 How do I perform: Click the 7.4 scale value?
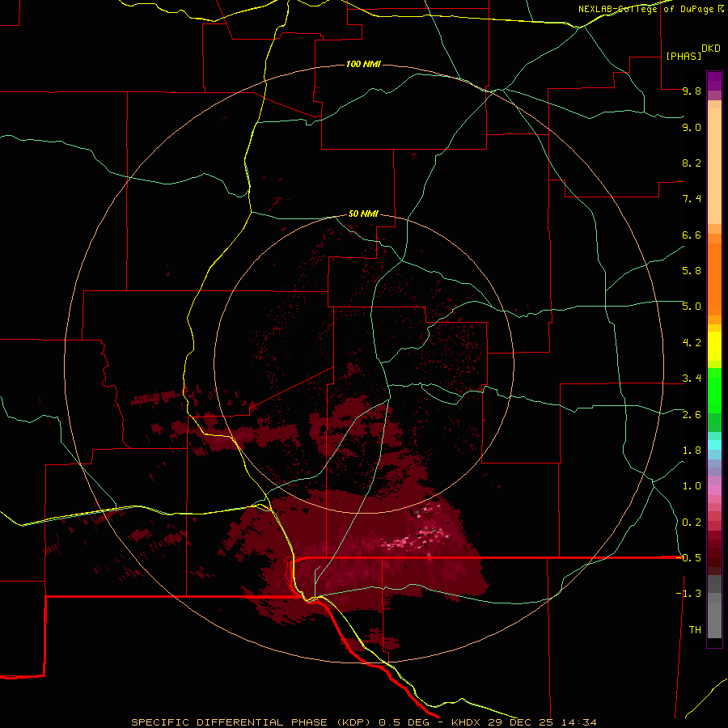(x=692, y=199)
